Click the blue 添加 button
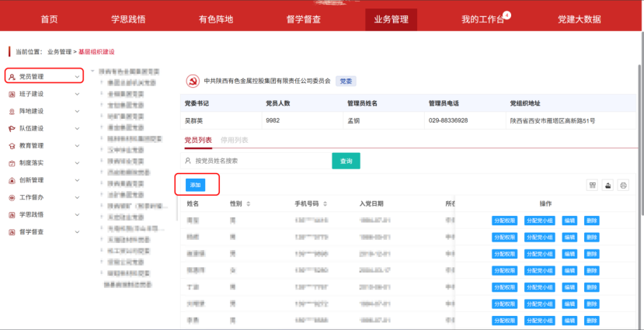The width and height of the screenshot is (644, 330). click(x=195, y=185)
